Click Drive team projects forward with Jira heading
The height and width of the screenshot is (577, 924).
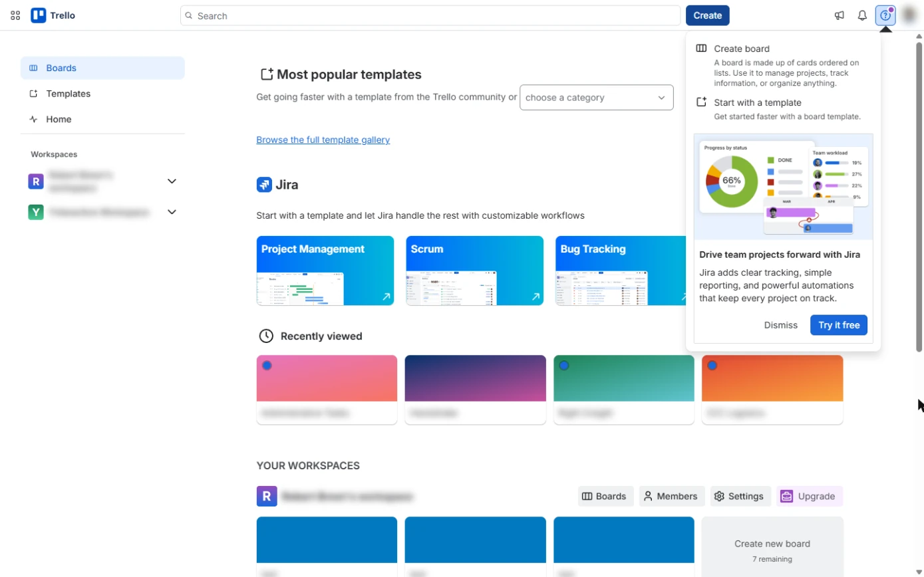(x=780, y=255)
